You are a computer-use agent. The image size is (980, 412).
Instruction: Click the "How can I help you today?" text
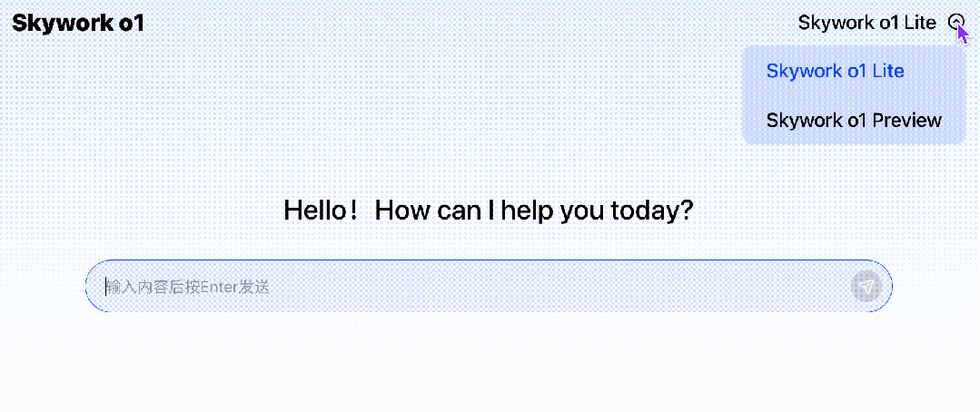(x=534, y=211)
